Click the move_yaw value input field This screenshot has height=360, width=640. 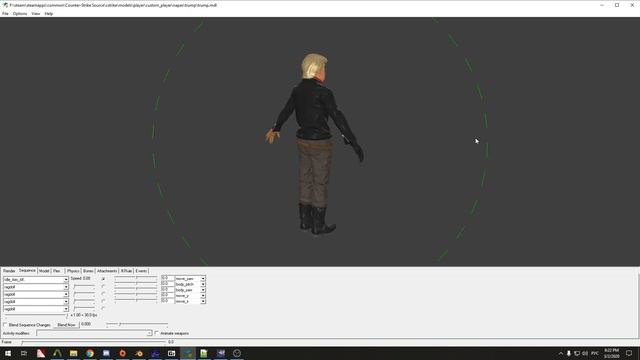[x=167, y=278]
